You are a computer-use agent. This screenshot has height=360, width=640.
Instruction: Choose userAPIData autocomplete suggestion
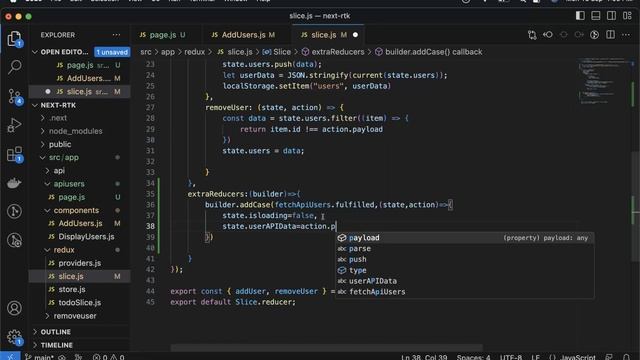[464, 281]
